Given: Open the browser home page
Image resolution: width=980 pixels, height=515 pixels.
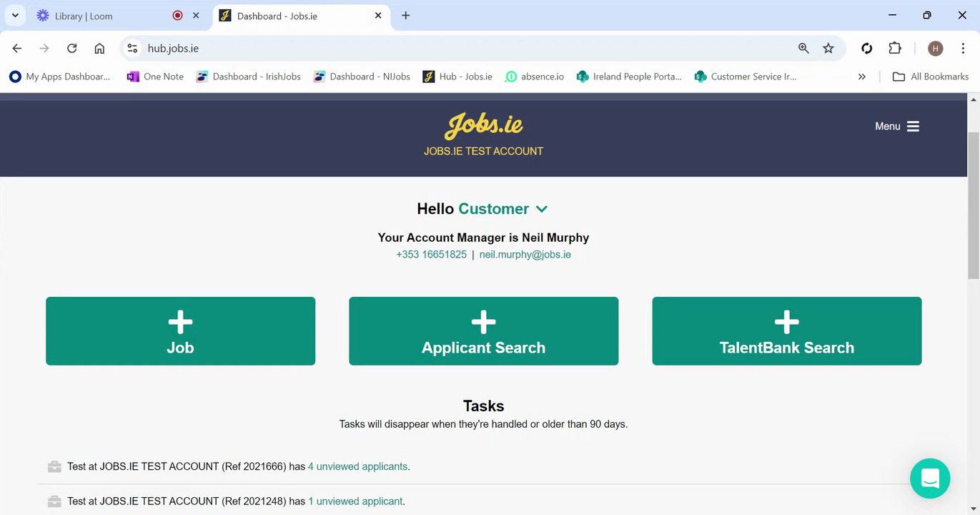Looking at the screenshot, I should 99,48.
